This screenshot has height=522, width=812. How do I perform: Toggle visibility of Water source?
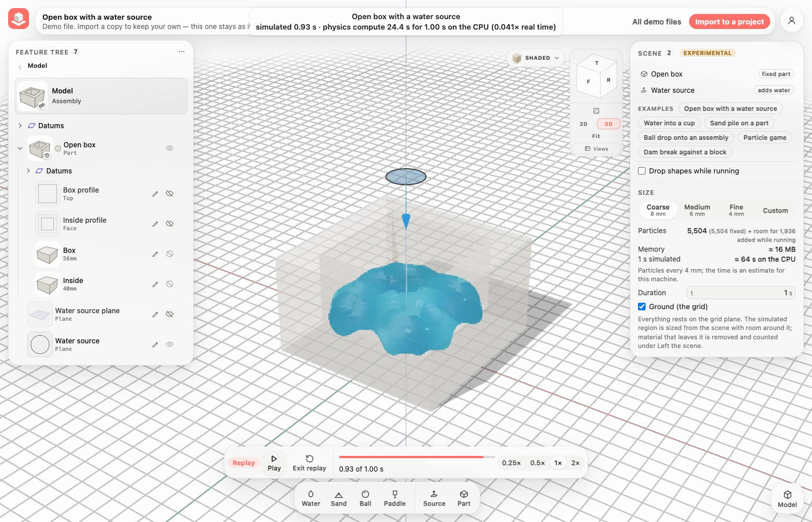coord(170,345)
